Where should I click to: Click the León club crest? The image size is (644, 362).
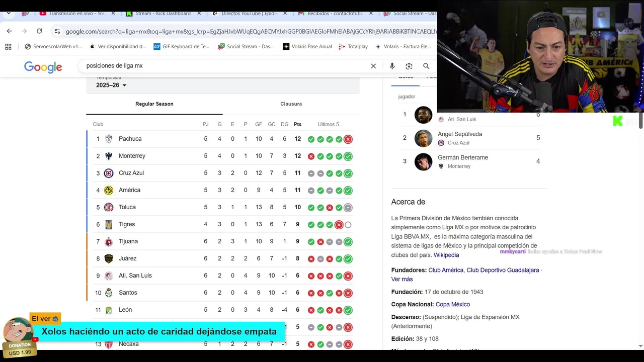[x=109, y=310]
